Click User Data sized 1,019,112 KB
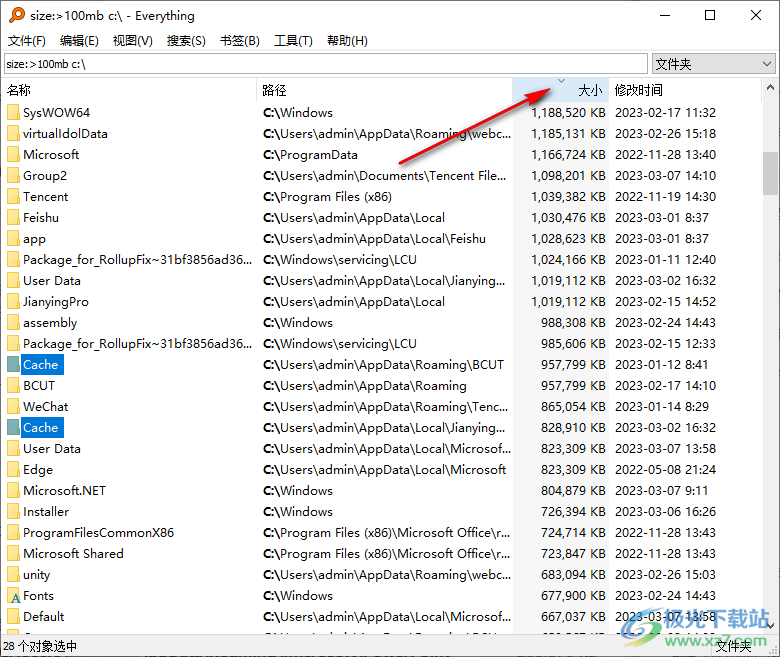The height and width of the screenshot is (657, 780). [52, 281]
